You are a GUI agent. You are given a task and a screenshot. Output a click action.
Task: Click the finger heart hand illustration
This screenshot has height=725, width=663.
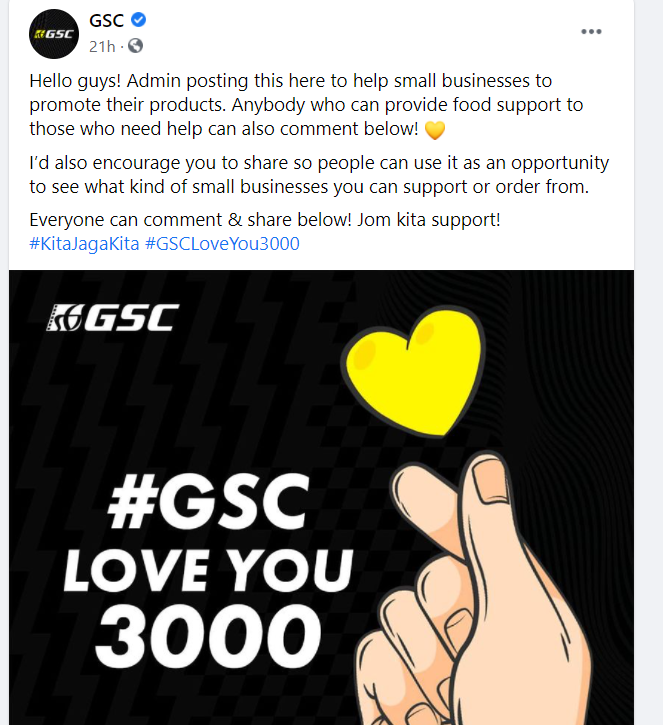tap(472, 589)
